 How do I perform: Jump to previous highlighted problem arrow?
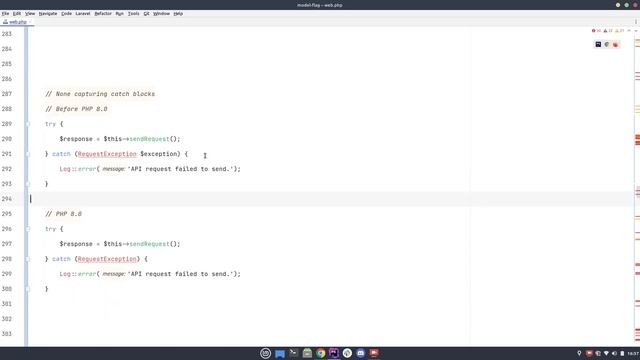click(629, 31)
